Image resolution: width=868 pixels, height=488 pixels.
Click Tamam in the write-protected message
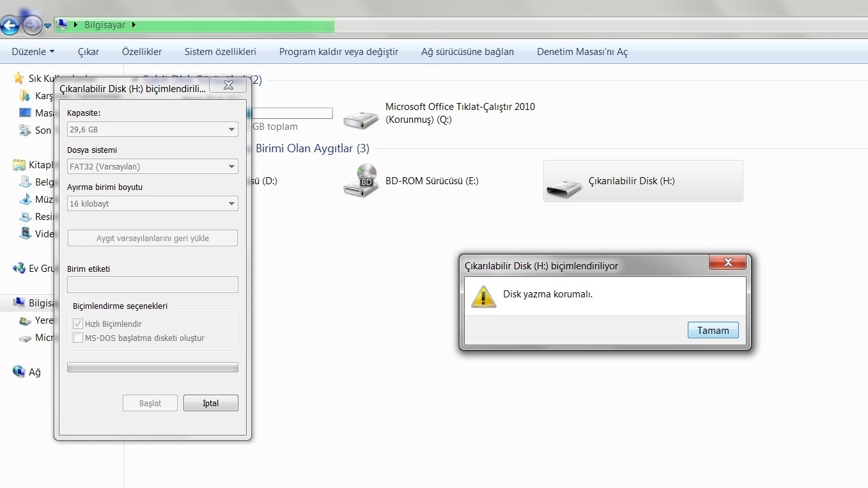click(713, 330)
